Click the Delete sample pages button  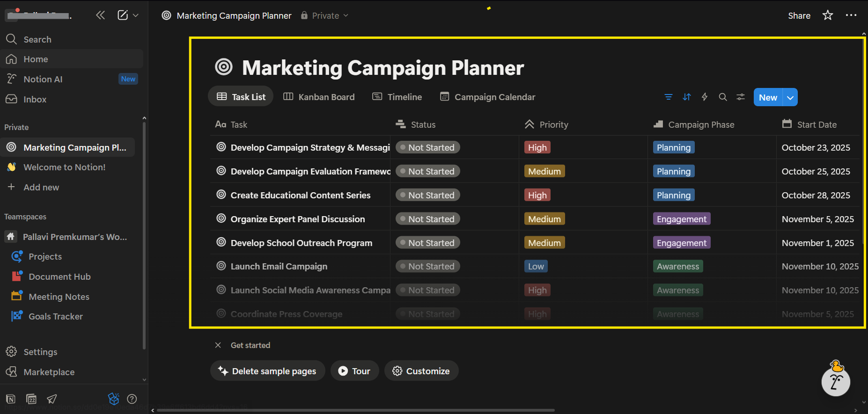click(267, 371)
